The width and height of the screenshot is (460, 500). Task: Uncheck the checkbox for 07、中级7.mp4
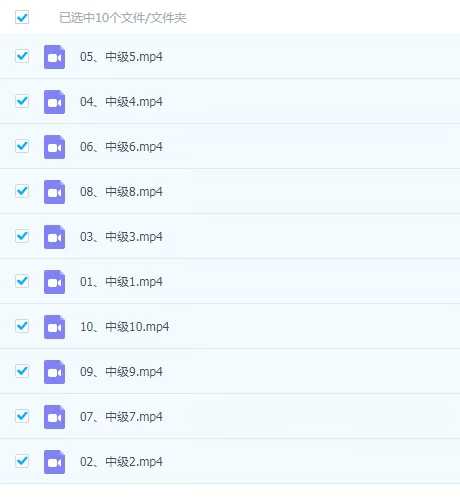tap(22, 416)
